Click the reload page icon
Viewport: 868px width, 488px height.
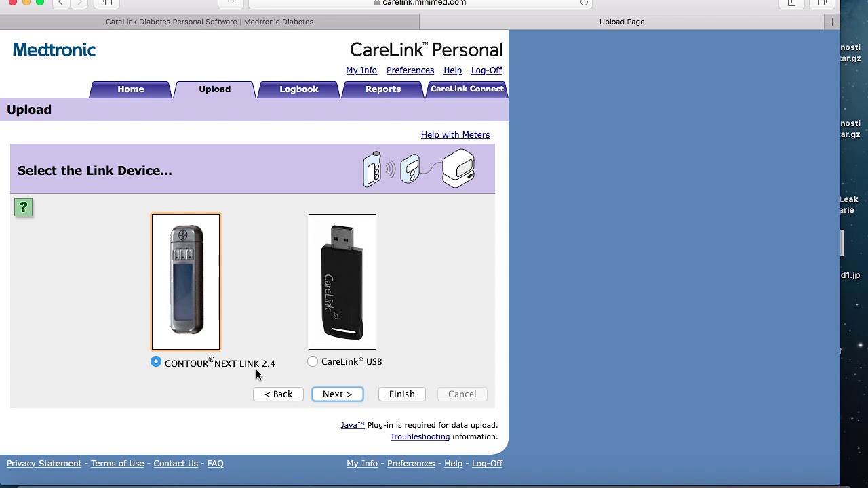click(x=584, y=3)
